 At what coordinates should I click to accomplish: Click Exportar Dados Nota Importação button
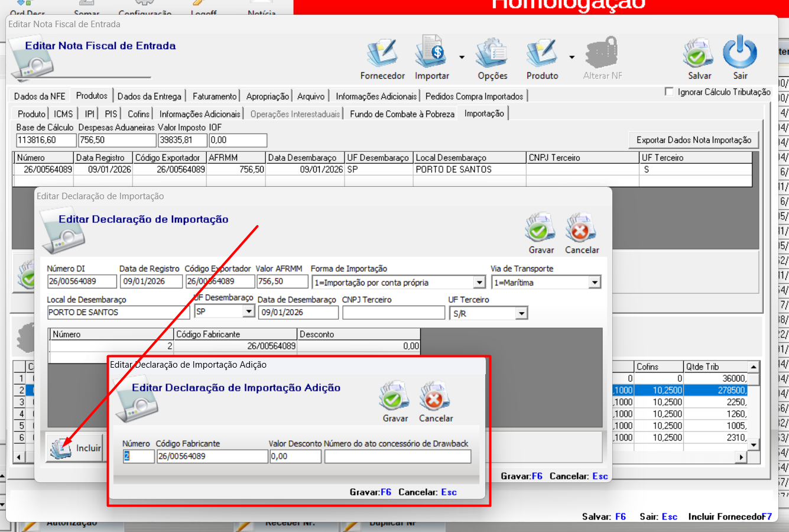(693, 140)
